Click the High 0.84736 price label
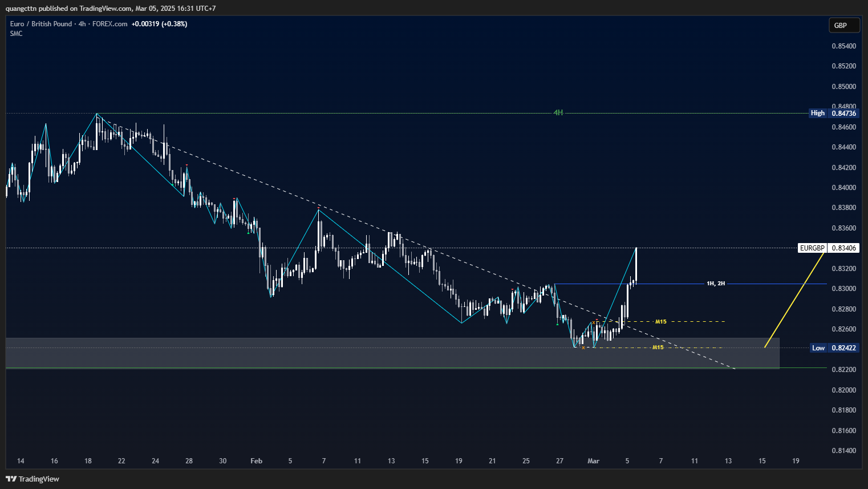The width and height of the screenshot is (868, 489). point(834,113)
